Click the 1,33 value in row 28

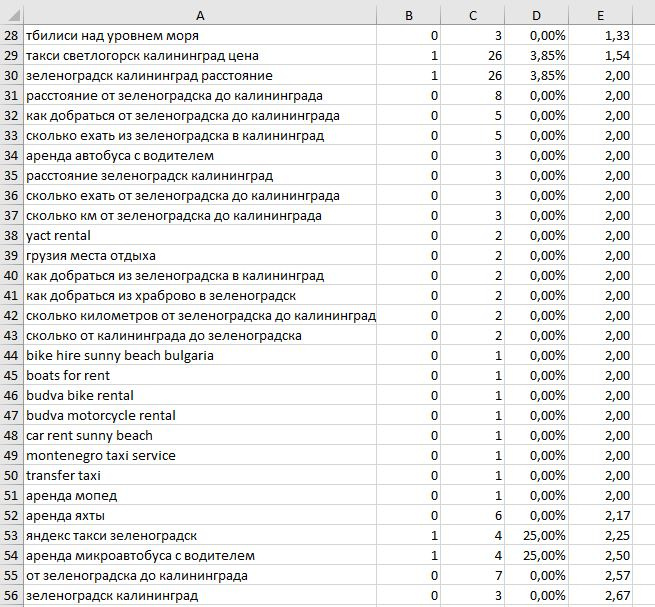click(600, 35)
